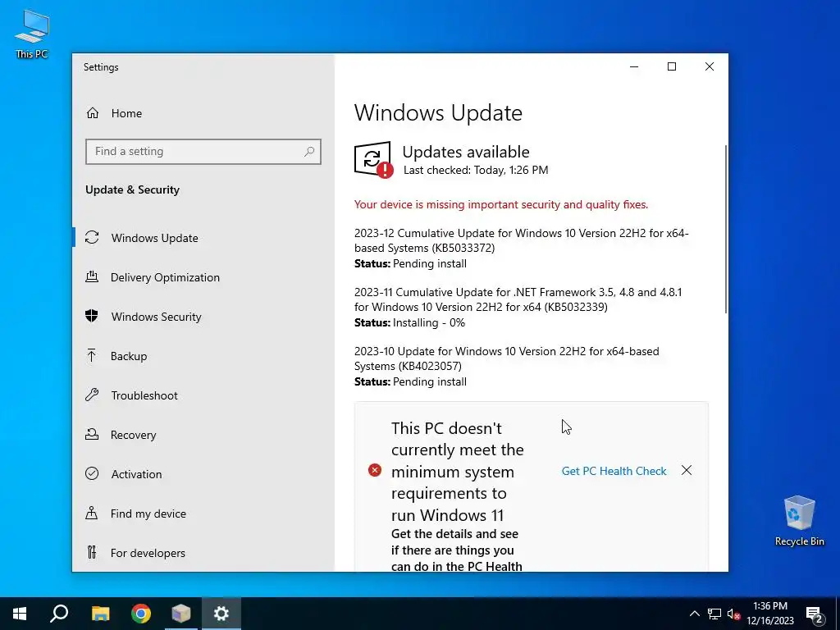Viewport: 840px width, 630px height.
Task: Open Find my device settings
Action: [x=203, y=514]
